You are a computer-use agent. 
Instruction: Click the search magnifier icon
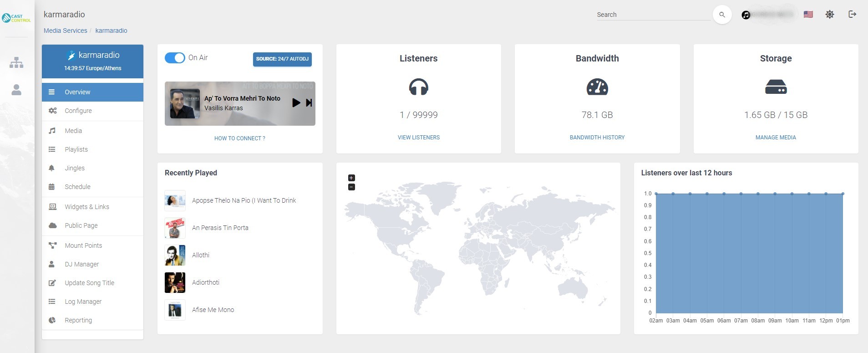722,15
